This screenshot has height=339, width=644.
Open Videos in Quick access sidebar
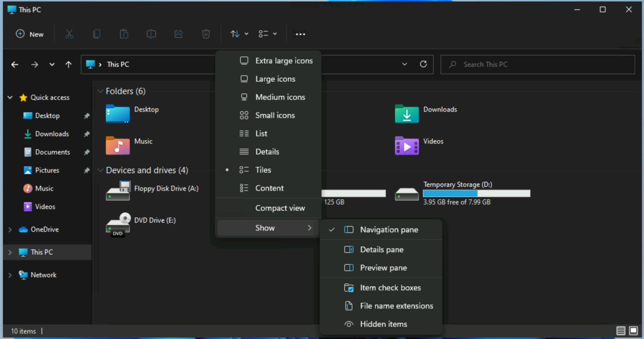(45, 207)
